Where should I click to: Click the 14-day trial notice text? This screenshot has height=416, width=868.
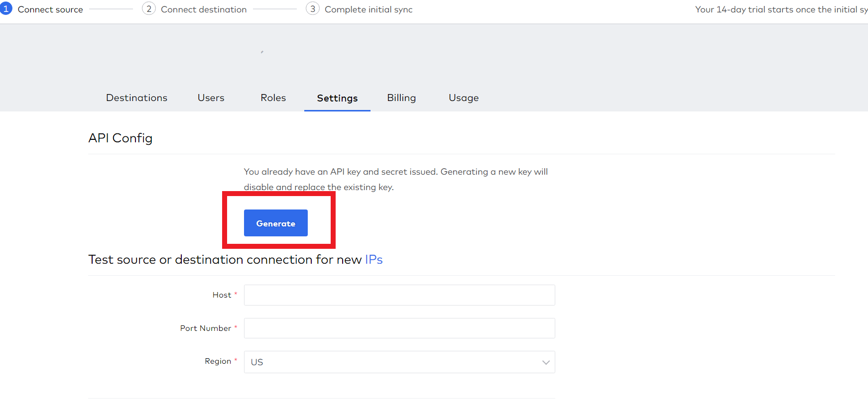[x=781, y=9]
